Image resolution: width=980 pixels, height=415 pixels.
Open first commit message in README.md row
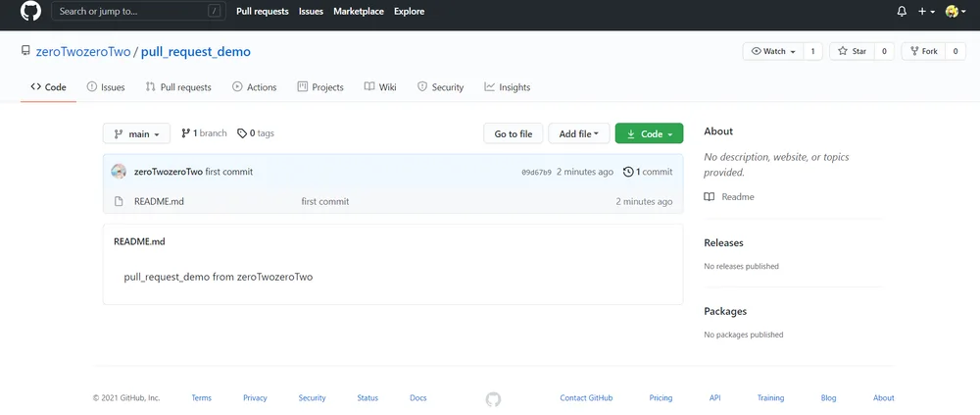click(325, 201)
